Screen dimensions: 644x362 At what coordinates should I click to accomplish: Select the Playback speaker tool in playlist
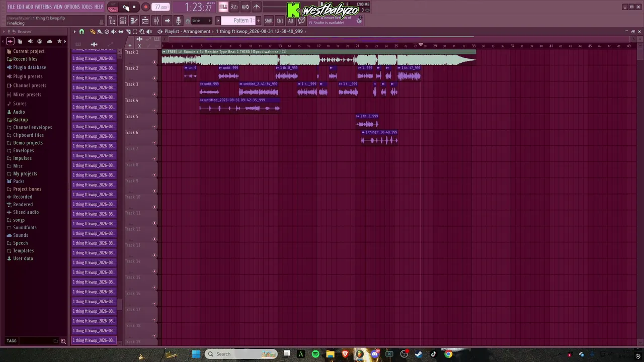click(149, 32)
